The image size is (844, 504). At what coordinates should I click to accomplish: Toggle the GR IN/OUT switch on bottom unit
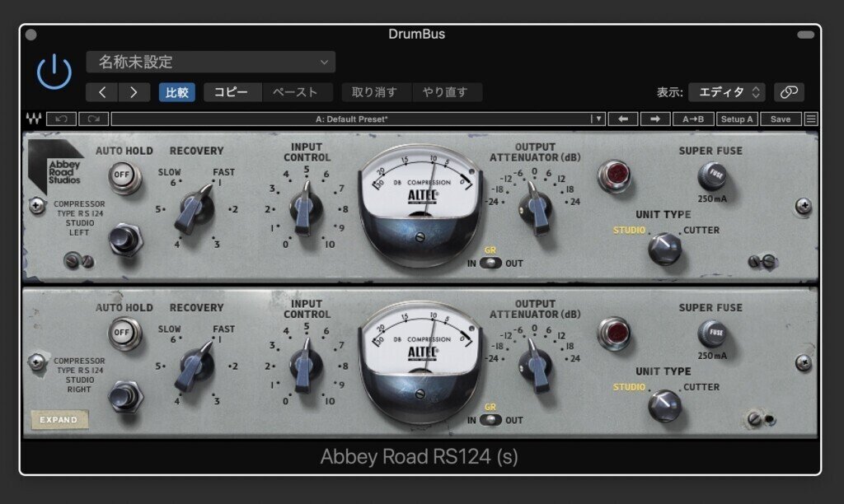coord(493,420)
